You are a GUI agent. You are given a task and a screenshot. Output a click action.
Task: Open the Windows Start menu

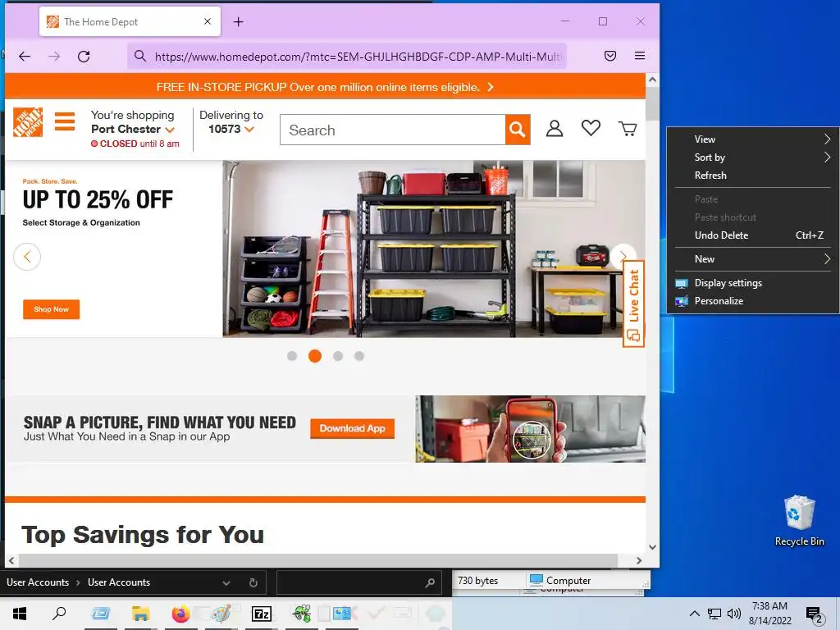click(20, 614)
